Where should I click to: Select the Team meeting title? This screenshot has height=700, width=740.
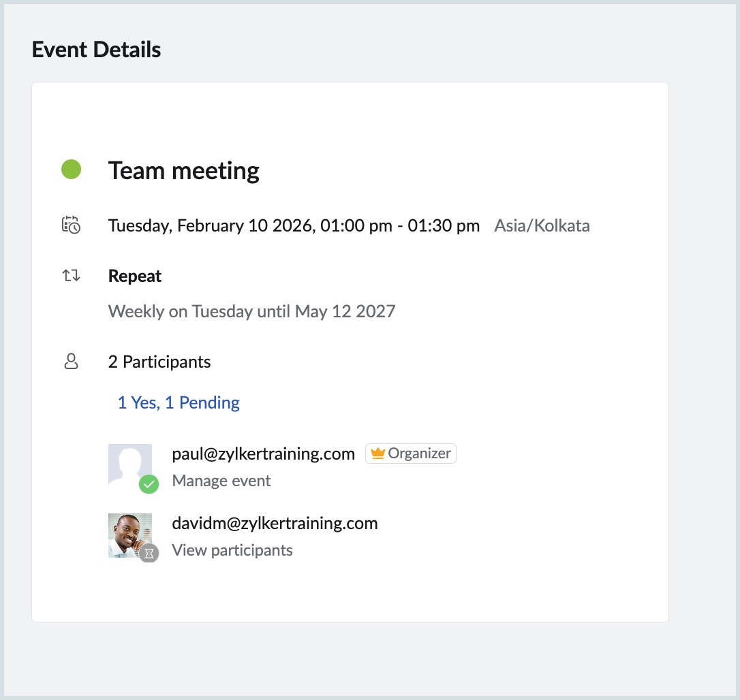click(183, 170)
